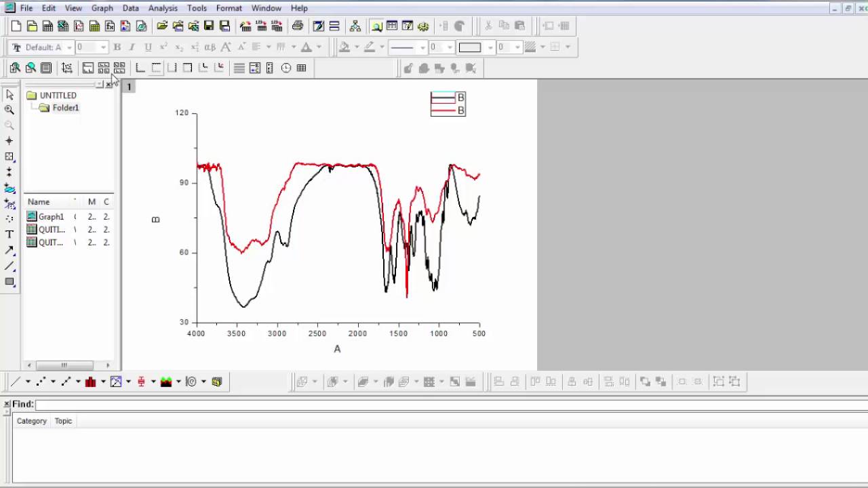
Task: Click the Merge graph windows icon
Action: (119, 68)
